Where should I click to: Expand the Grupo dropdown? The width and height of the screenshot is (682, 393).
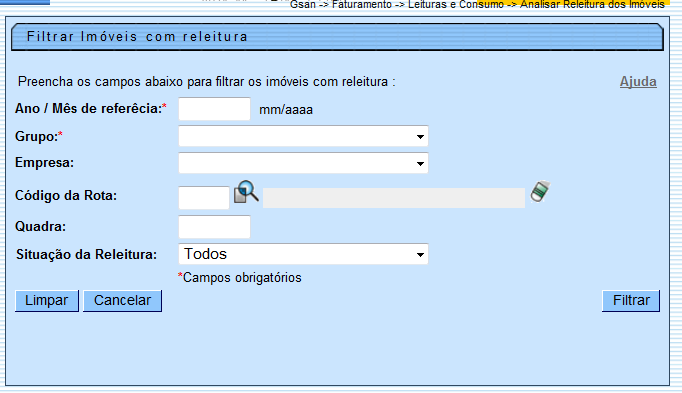[x=303, y=136]
